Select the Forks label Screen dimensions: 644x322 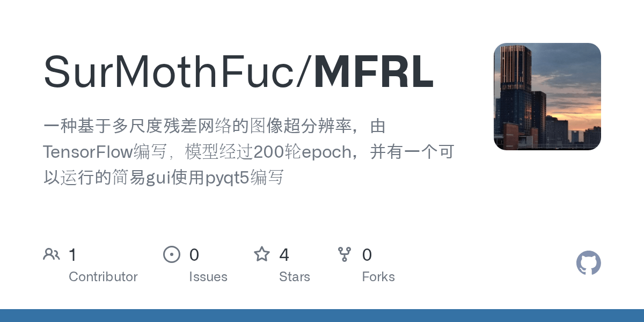(x=378, y=277)
